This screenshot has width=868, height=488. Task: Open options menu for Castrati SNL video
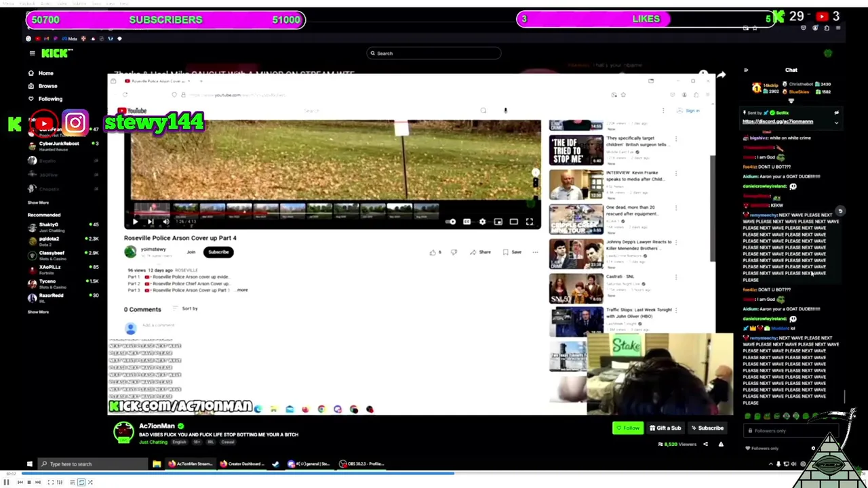676,277
